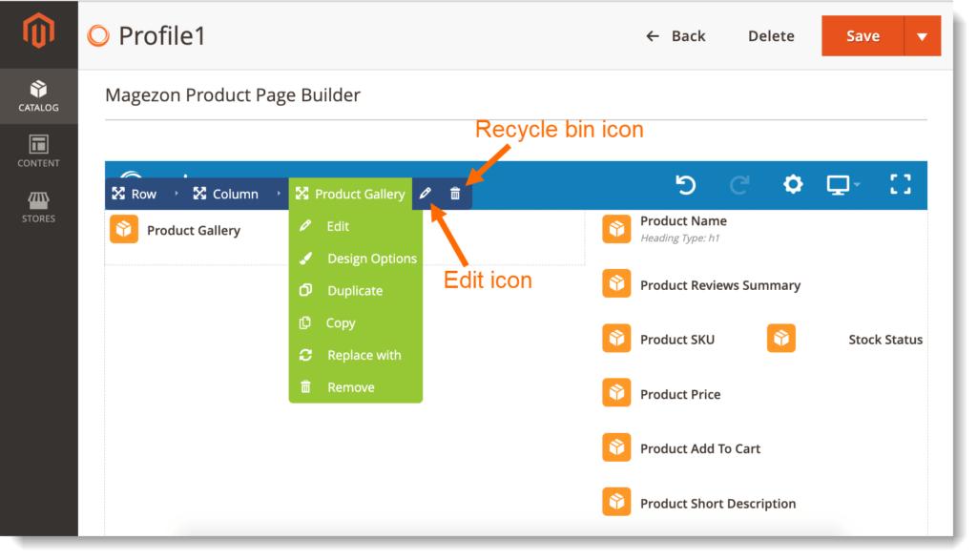Open the Content sidebar section
The height and width of the screenshot is (560, 977).
[x=38, y=152]
